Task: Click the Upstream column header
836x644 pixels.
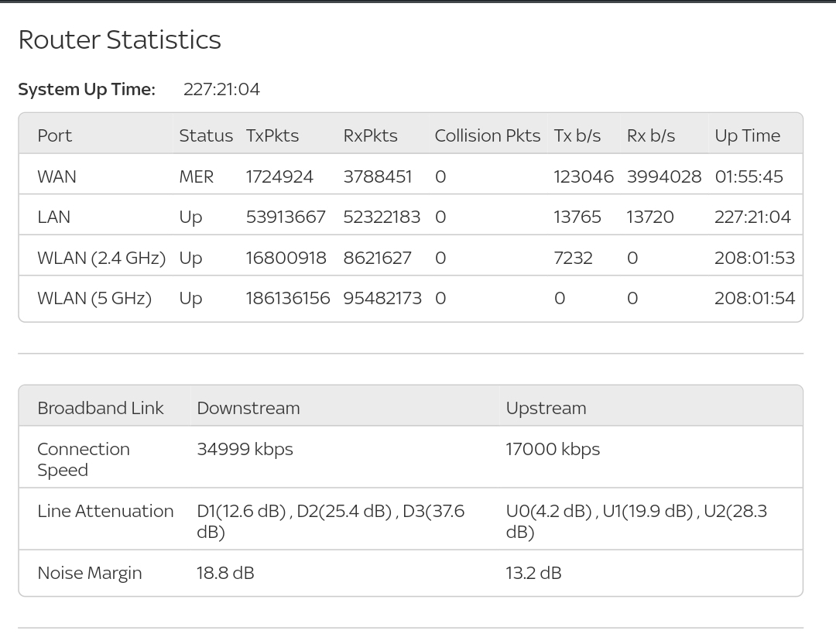Action: (x=546, y=408)
